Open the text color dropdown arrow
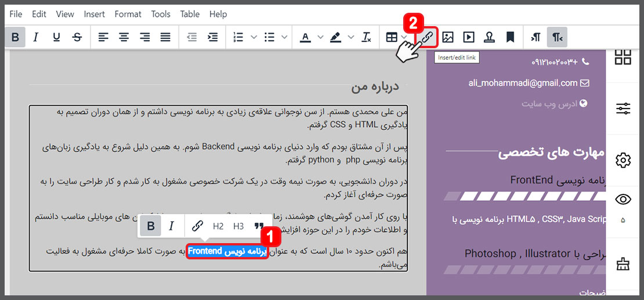The height and width of the screenshot is (300, 644). pyautogui.click(x=320, y=37)
